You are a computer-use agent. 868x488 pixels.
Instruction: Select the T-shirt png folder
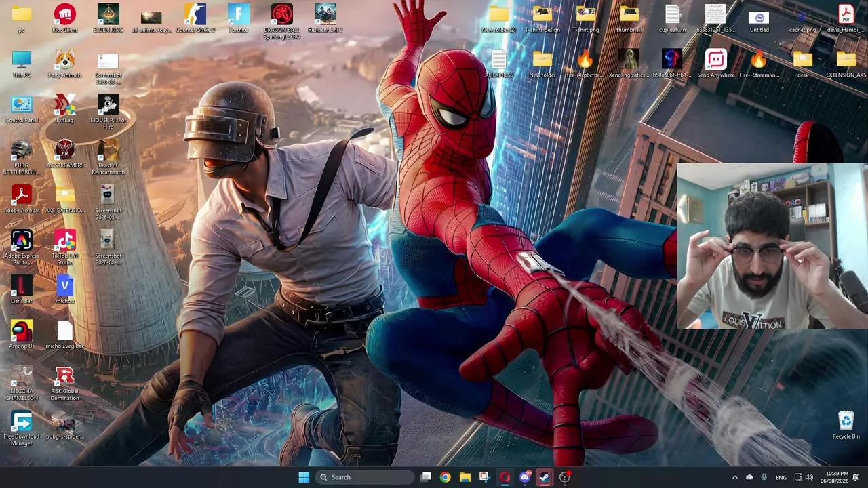pos(585,18)
